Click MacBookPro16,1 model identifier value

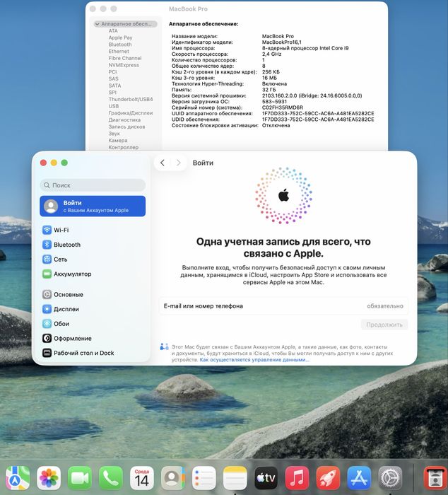point(281,42)
